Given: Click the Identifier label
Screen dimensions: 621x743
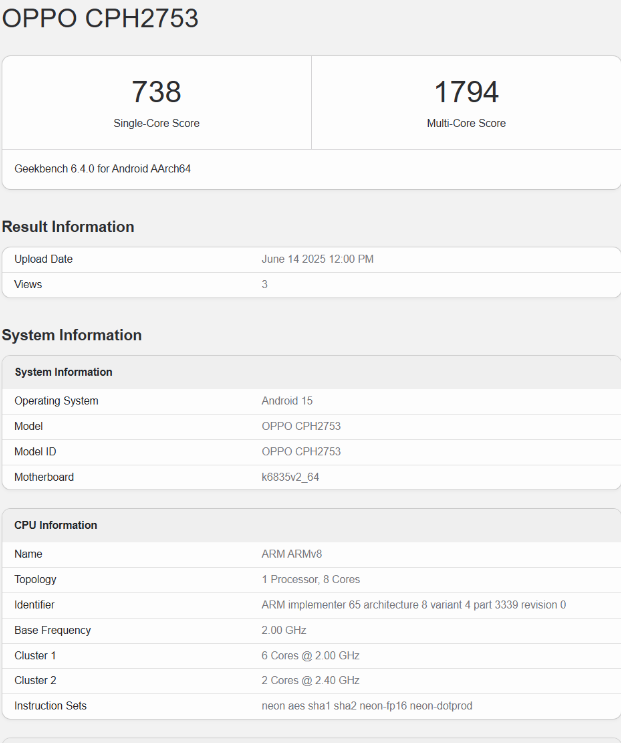Looking at the screenshot, I should click(x=34, y=605).
